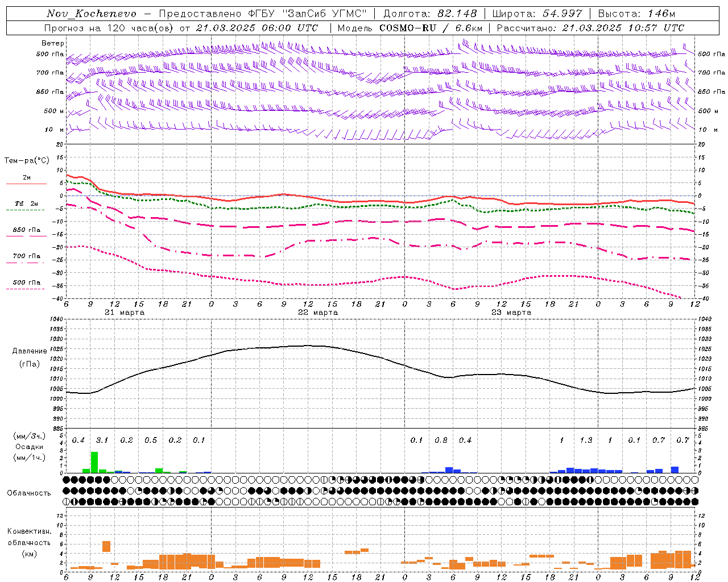Click the '23 марта' date label
728x582 pixels.
(x=511, y=313)
